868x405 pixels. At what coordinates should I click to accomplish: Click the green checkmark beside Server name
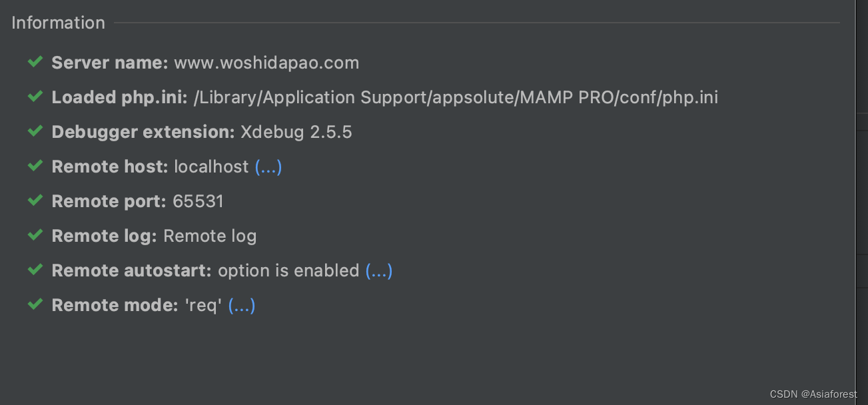35,62
